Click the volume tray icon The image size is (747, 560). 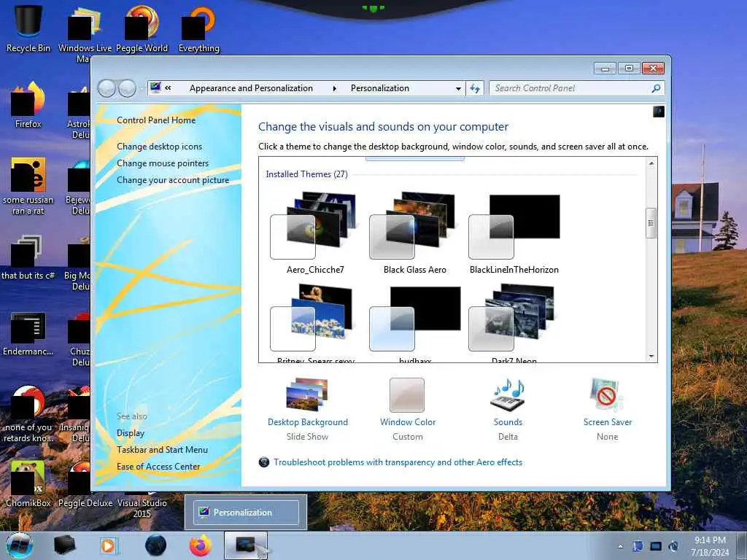[673, 546]
